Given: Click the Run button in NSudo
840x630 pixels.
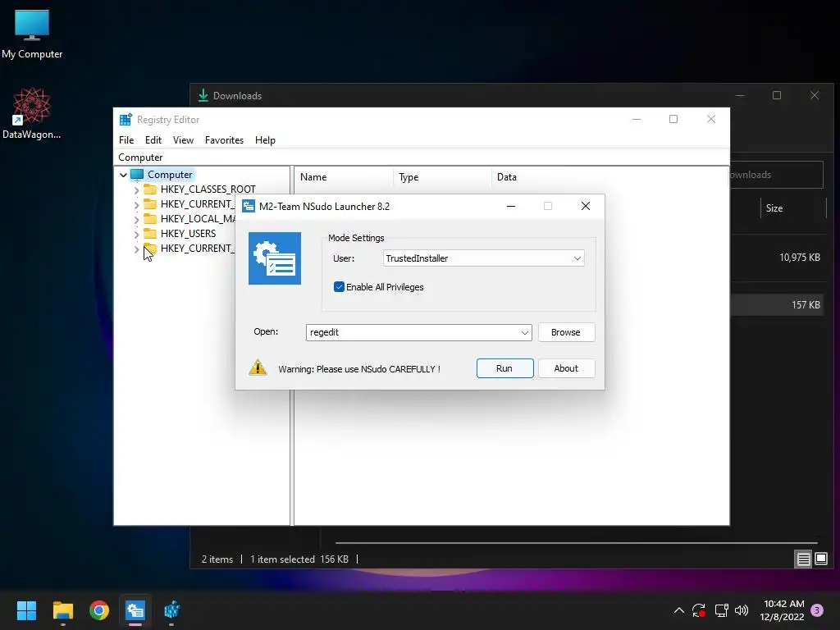Looking at the screenshot, I should pyautogui.click(x=504, y=368).
